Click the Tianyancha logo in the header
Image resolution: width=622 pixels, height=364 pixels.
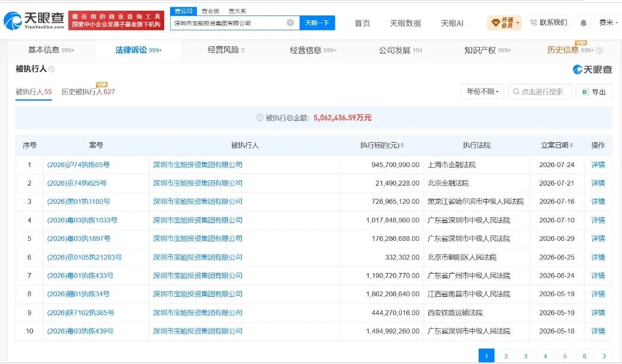[x=34, y=20]
